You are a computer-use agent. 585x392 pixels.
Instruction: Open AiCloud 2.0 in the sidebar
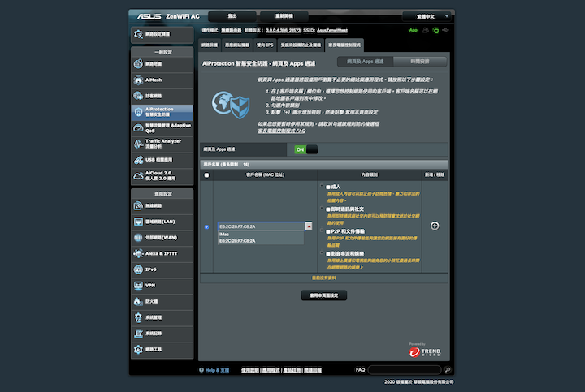pos(162,176)
